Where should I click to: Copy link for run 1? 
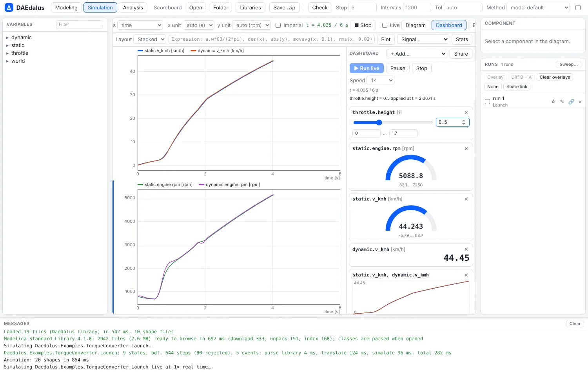tap(571, 101)
